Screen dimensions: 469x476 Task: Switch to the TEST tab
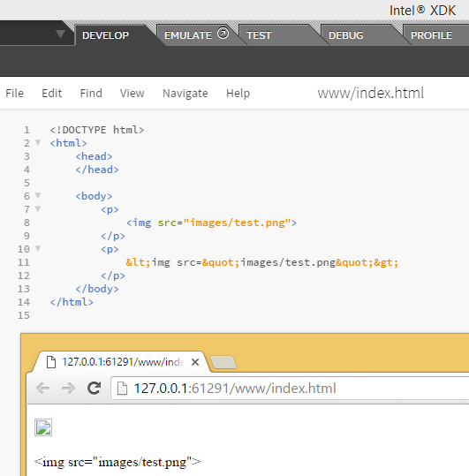(x=259, y=35)
